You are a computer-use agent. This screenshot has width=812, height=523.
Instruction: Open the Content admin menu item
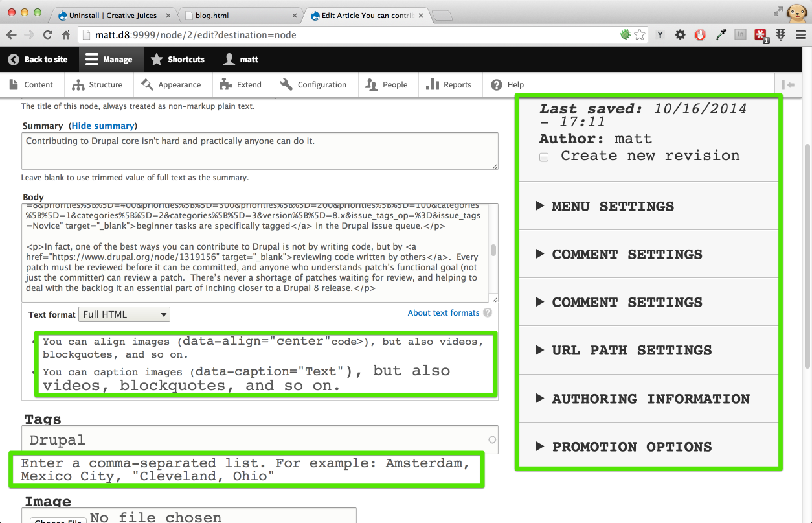click(x=32, y=85)
